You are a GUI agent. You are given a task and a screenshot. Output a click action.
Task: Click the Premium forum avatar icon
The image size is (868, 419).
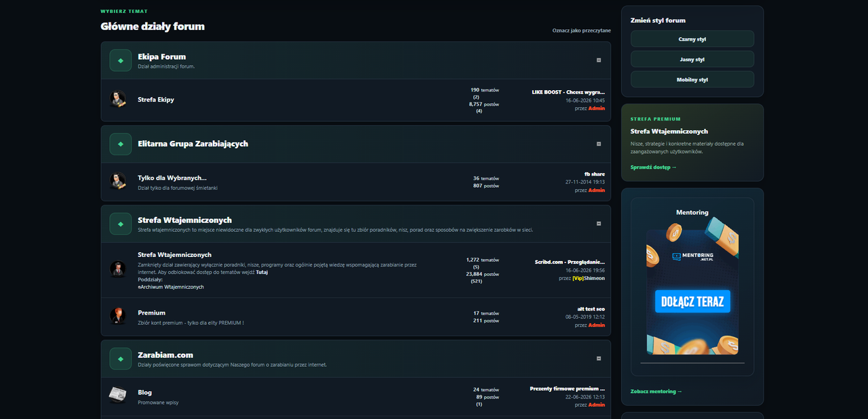click(118, 316)
